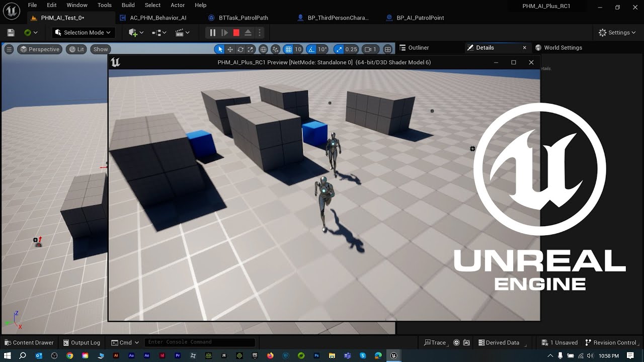Change the scale snap value 0.25
644x362 pixels.
[x=351, y=49]
